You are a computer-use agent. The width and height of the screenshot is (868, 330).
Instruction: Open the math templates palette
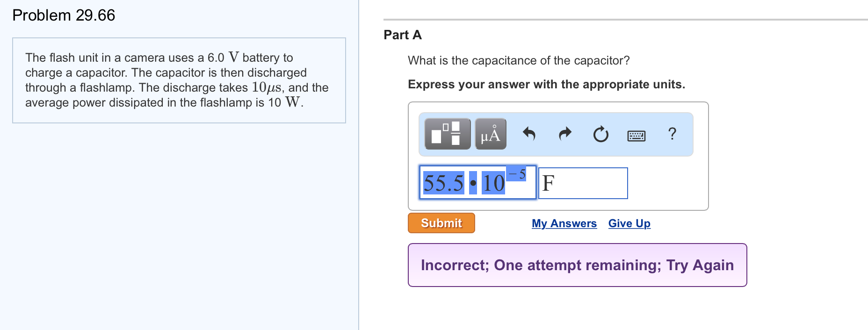click(447, 134)
